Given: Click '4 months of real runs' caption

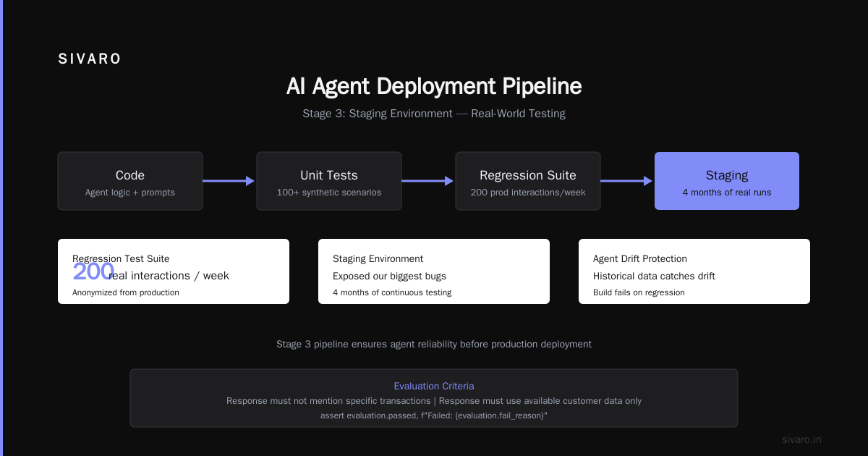Looking at the screenshot, I should (x=727, y=193).
